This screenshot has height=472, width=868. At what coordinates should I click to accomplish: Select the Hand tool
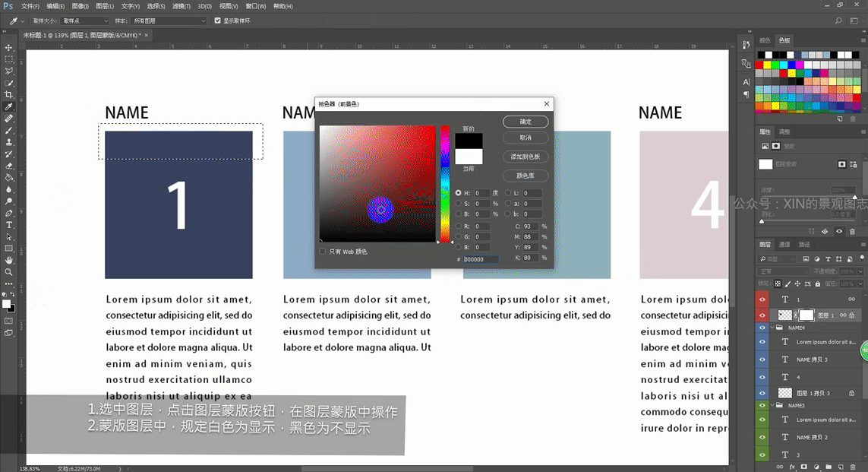click(9, 261)
